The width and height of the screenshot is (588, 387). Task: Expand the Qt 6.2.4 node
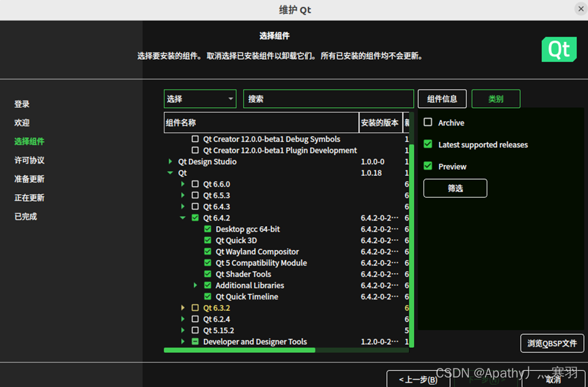[x=183, y=319]
